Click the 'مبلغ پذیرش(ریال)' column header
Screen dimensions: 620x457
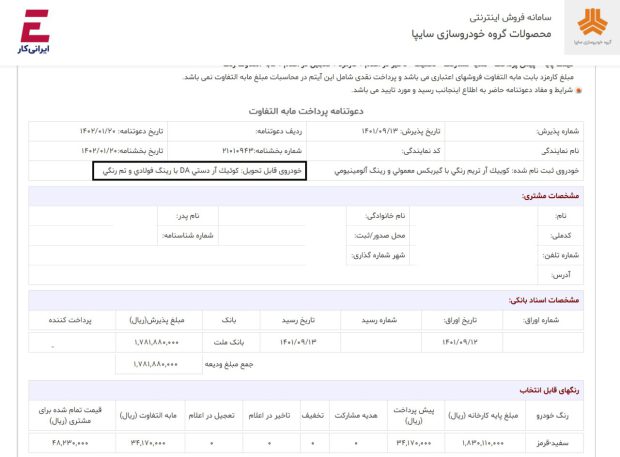coord(157,320)
